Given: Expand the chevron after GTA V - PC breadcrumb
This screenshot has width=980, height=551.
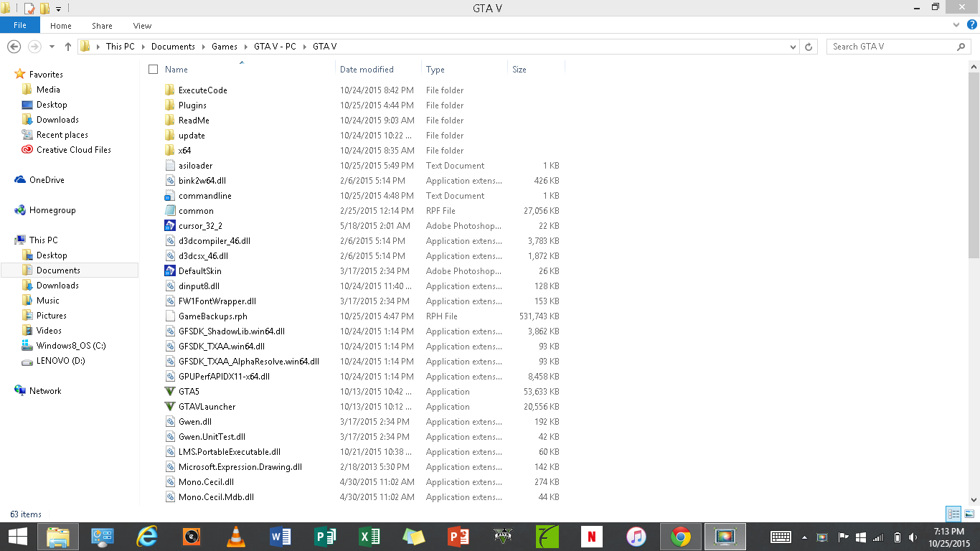Looking at the screenshot, I should (304, 47).
